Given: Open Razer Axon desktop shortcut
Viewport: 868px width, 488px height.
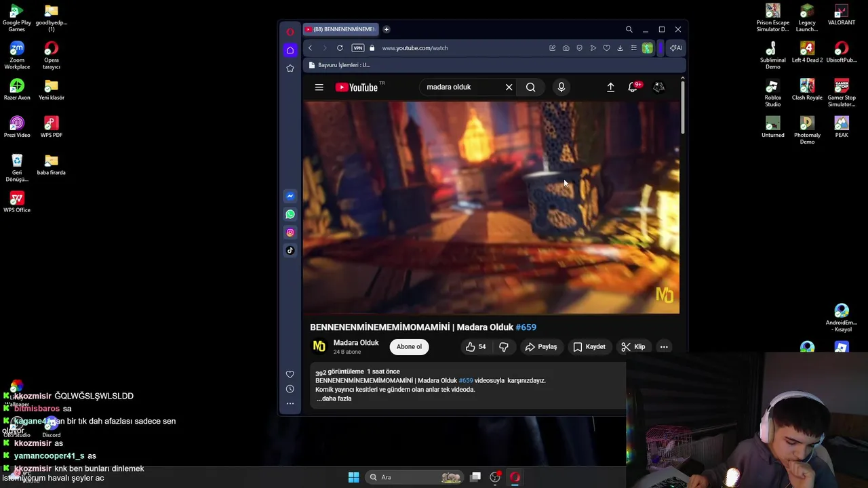Looking at the screenshot, I should [x=17, y=89].
